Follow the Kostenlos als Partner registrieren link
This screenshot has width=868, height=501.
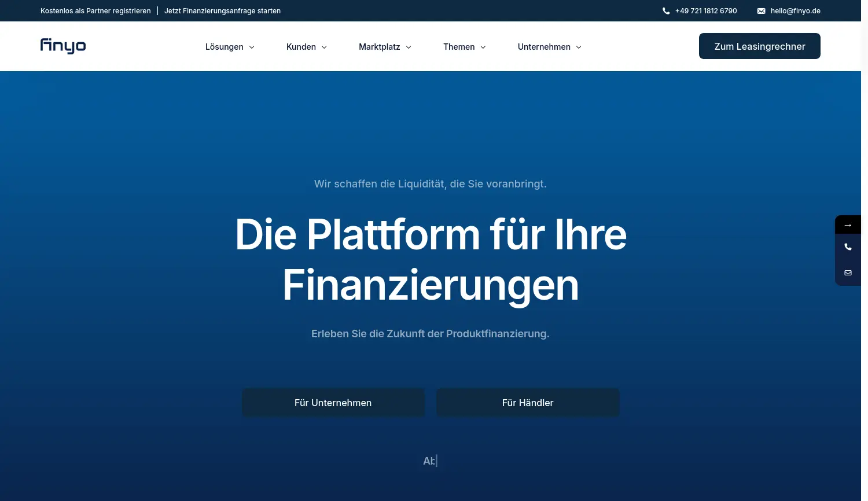click(95, 11)
